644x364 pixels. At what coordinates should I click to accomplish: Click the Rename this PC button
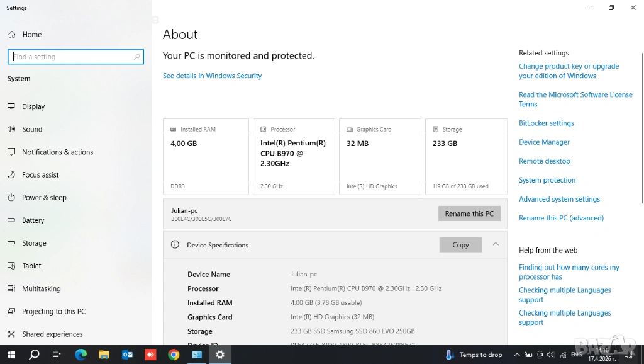click(469, 213)
